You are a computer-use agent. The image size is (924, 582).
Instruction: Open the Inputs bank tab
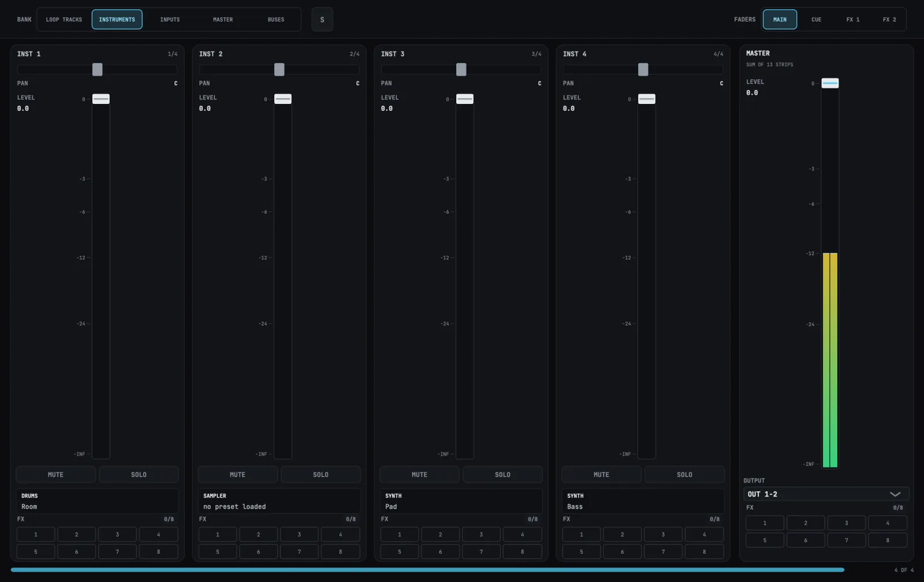click(x=170, y=20)
